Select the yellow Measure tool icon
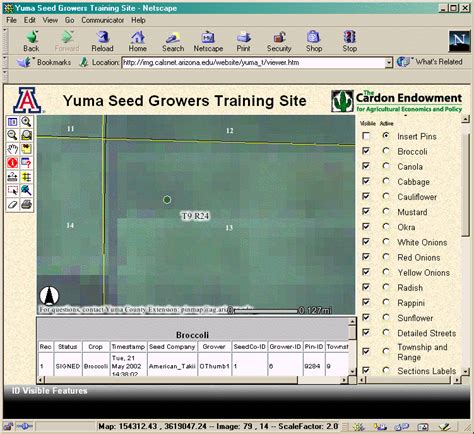Viewport: 474px width, 434px height. tap(26, 177)
